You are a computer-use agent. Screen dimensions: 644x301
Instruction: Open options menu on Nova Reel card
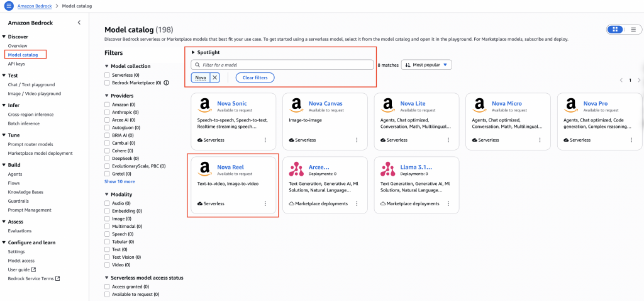pyautogui.click(x=265, y=203)
